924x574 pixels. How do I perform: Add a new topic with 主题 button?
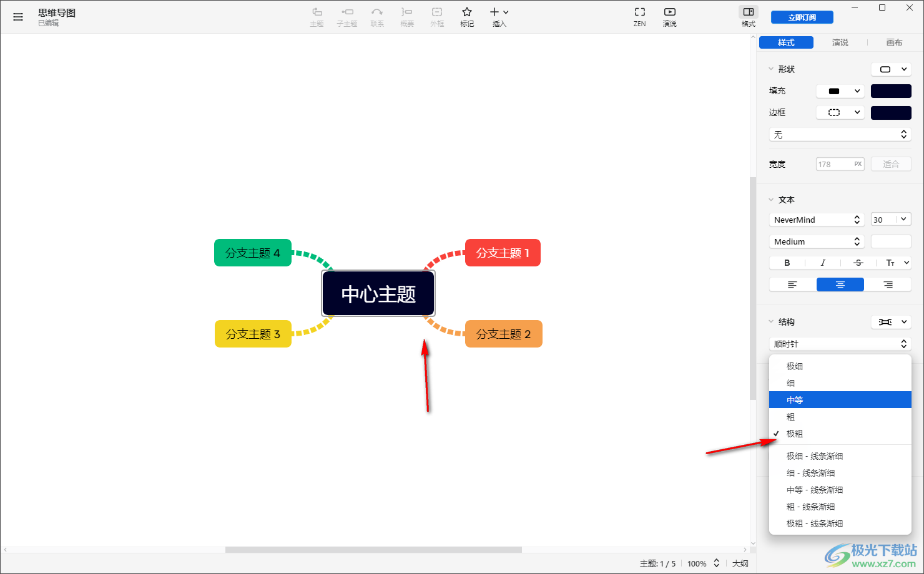pos(317,17)
